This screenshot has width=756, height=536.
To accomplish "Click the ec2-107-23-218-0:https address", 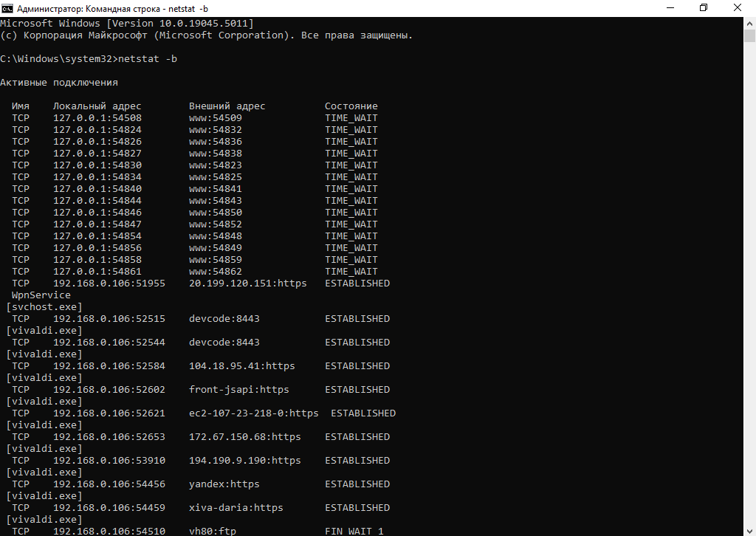I will point(253,413).
